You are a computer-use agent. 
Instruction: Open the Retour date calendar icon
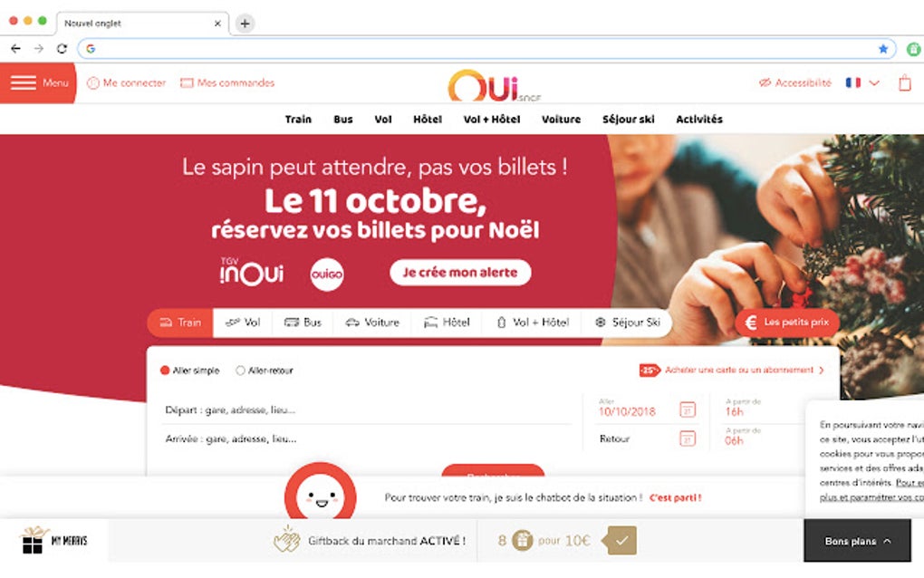click(x=687, y=438)
